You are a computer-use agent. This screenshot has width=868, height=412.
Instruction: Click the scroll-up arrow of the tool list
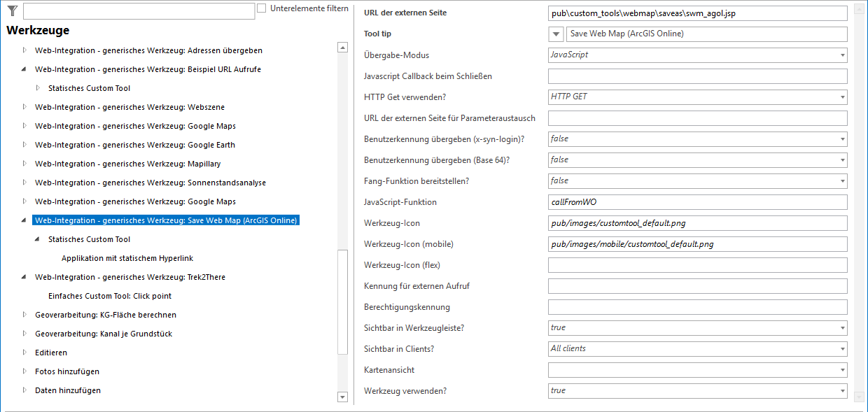pyautogui.click(x=342, y=47)
